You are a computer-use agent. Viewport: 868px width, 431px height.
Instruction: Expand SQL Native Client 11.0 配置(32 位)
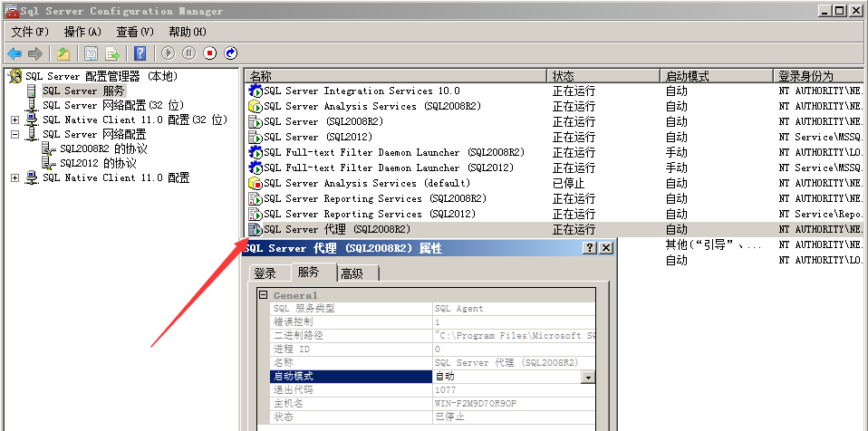coord(14,120)
